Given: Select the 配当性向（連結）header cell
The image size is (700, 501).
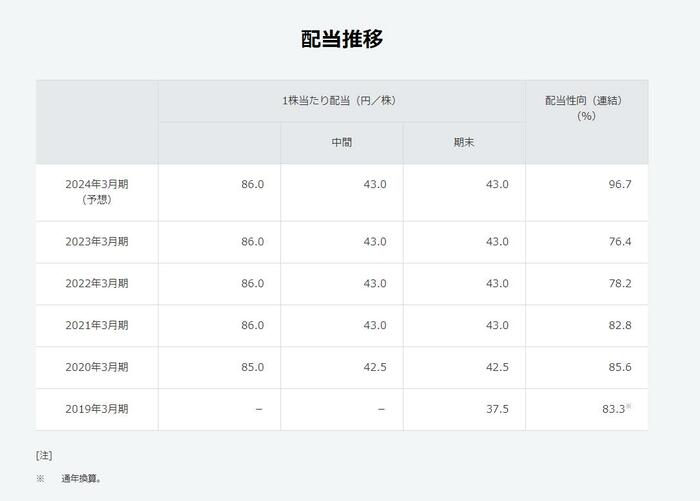Looking at the screenshot, I should pos(586,108).
